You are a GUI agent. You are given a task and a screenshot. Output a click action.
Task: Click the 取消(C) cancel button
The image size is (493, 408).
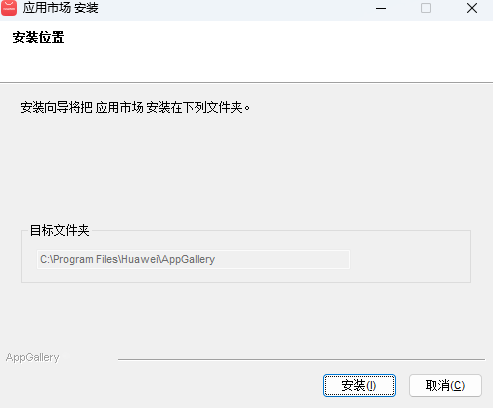(445, 385)
